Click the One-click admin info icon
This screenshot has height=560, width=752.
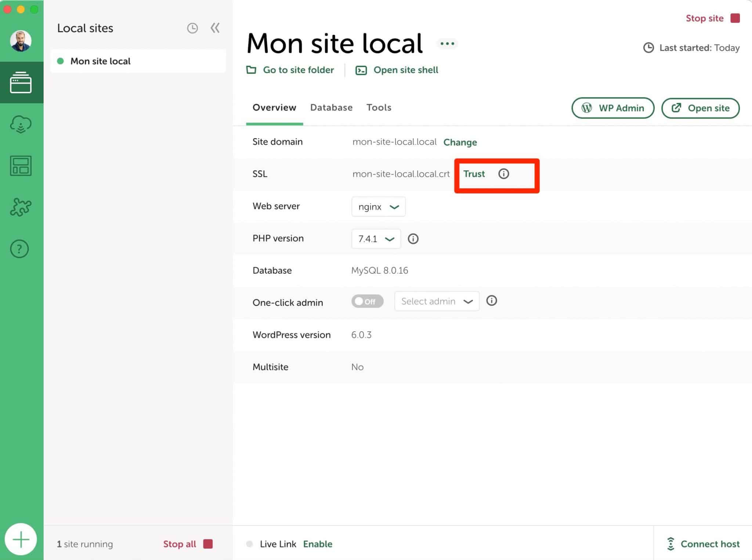click(x=492, y=301)
